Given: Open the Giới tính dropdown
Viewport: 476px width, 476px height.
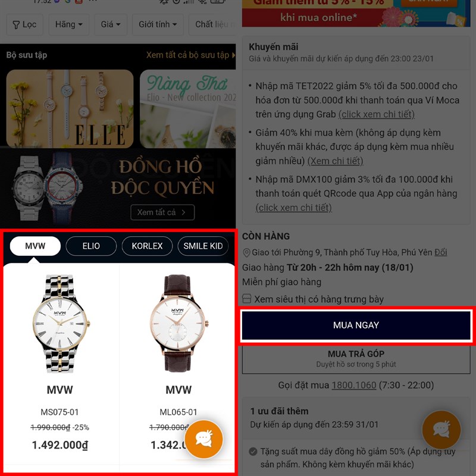Looking at the screenshot, I should point(158,24).
